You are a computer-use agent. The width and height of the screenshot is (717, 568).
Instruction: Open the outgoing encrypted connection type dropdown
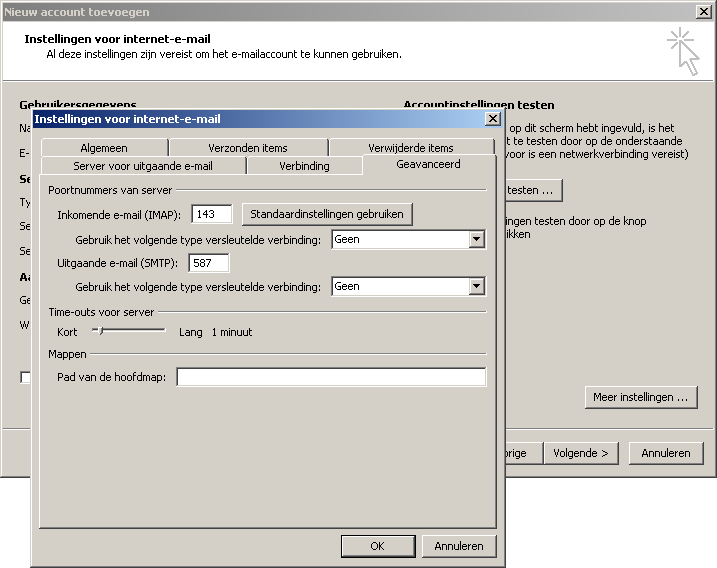476,287
